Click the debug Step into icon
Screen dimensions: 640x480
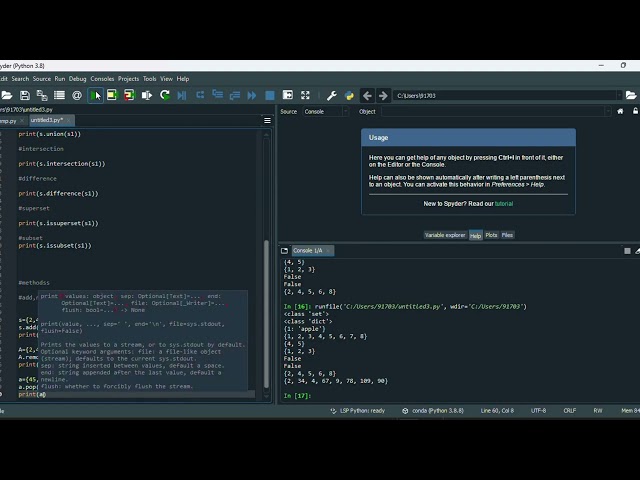coord(218,96)
